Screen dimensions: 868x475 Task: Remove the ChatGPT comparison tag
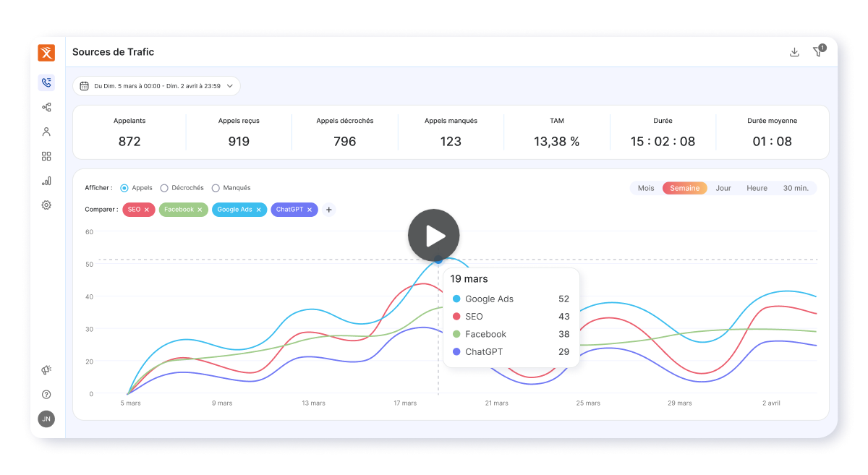click(x=311, y=210)
